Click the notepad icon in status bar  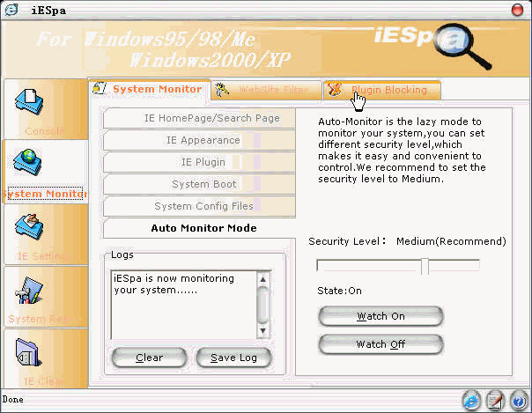point(495,401)
